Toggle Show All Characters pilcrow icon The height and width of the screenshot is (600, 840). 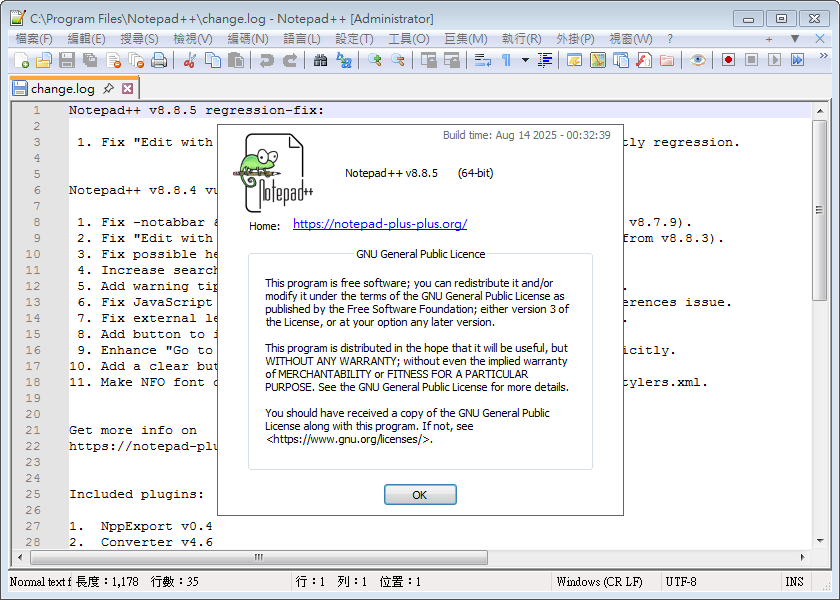[506, 60]
